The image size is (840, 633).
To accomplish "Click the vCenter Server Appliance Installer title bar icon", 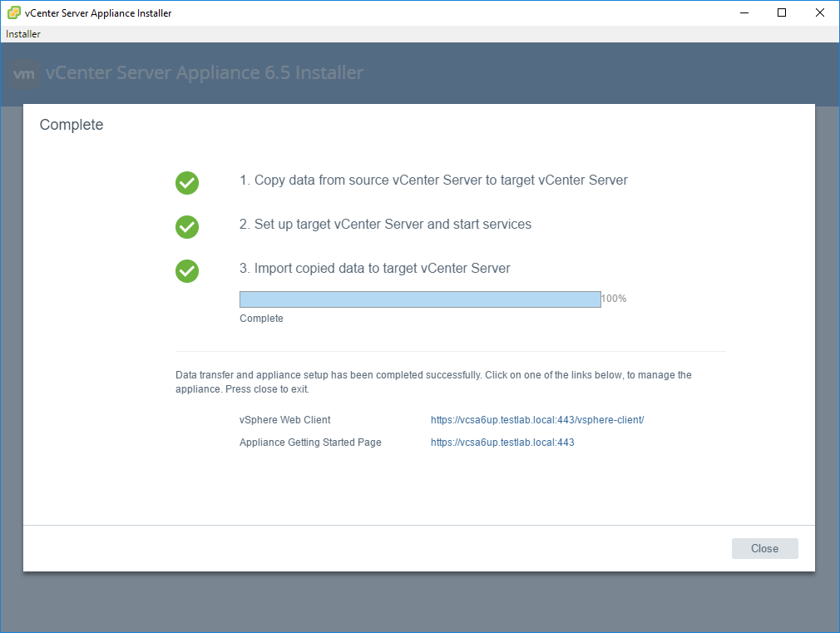I will pyautogui.click(x=14, y=12).
